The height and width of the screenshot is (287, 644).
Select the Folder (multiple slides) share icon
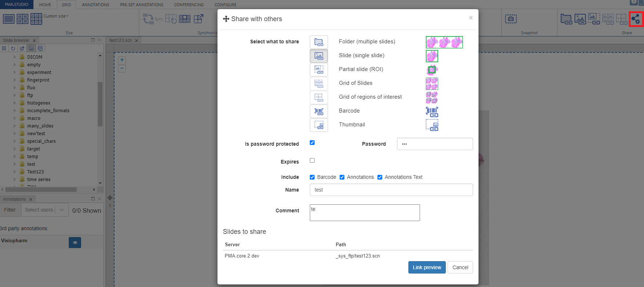click(x=319, y=42)
